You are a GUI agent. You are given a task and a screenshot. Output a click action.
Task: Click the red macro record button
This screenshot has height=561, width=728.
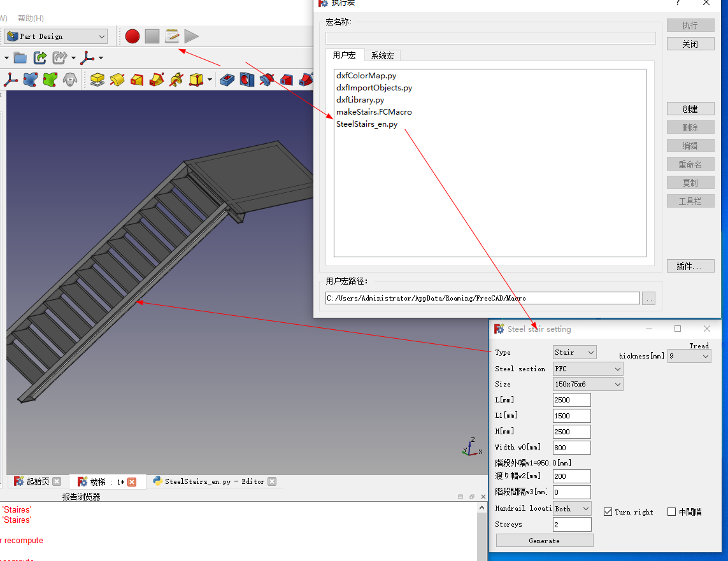coord(132,36)
